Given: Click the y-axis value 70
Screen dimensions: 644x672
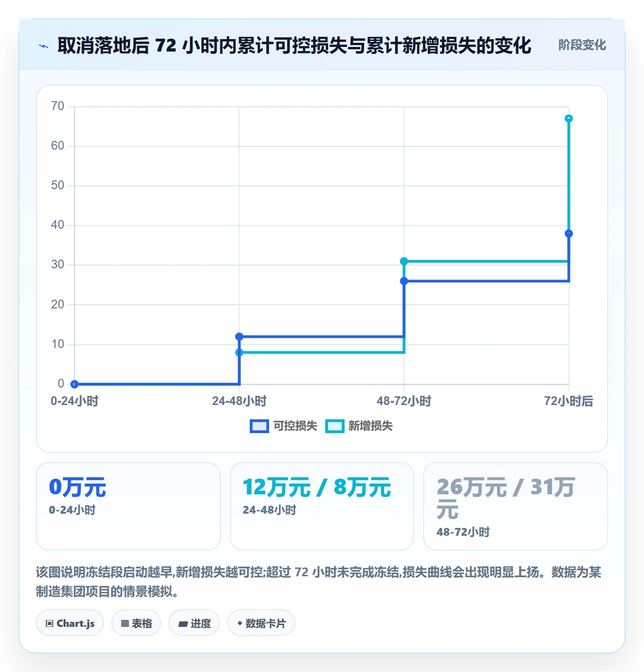Looking at the screenshot, I should click(x=57, y=106).
